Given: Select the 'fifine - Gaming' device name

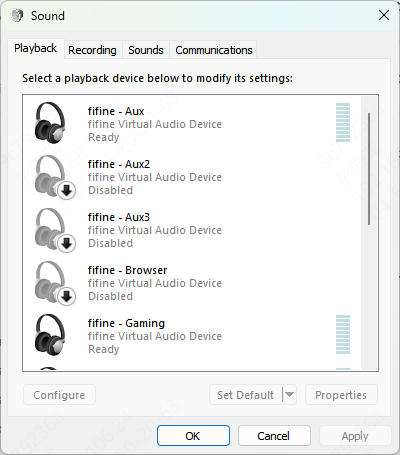Looking at the screenshot, I should tap(126, 323).
